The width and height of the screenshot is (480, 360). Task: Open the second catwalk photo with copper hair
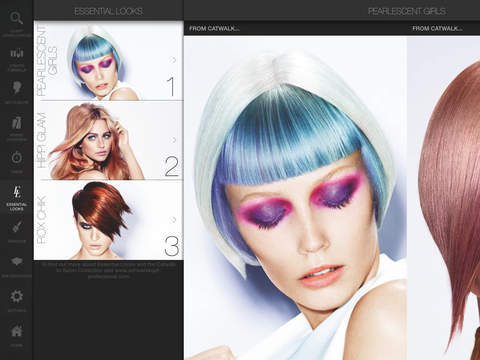444,198
